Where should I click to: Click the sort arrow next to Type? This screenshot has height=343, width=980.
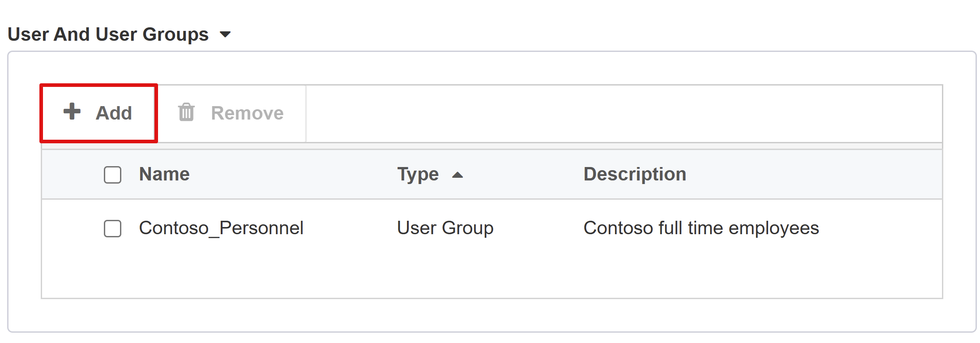coord(458,175)
